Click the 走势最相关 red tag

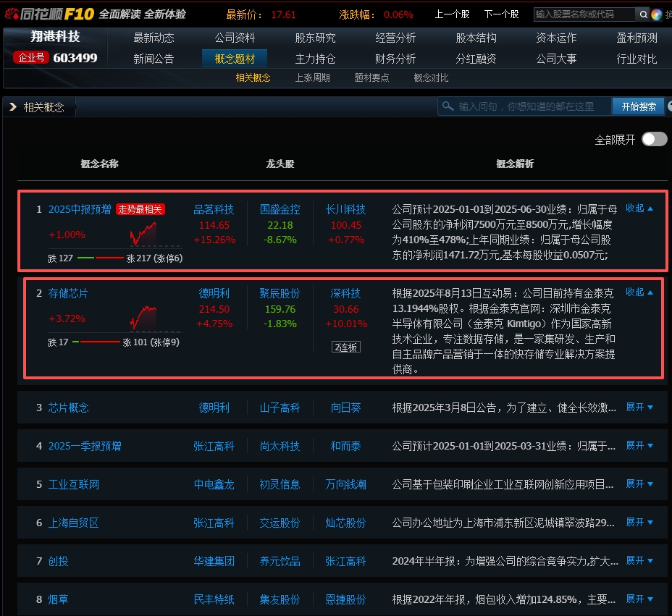pos(140,209)
